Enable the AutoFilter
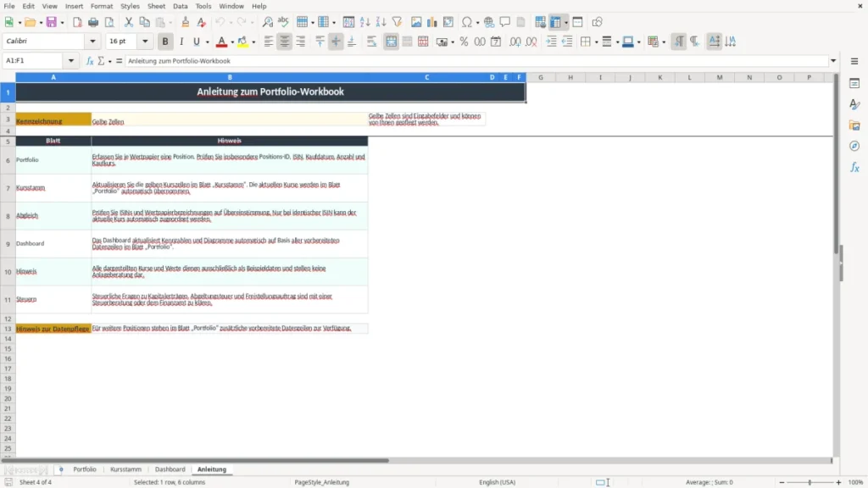The image size is (868, 488). [x=397, y=22]
